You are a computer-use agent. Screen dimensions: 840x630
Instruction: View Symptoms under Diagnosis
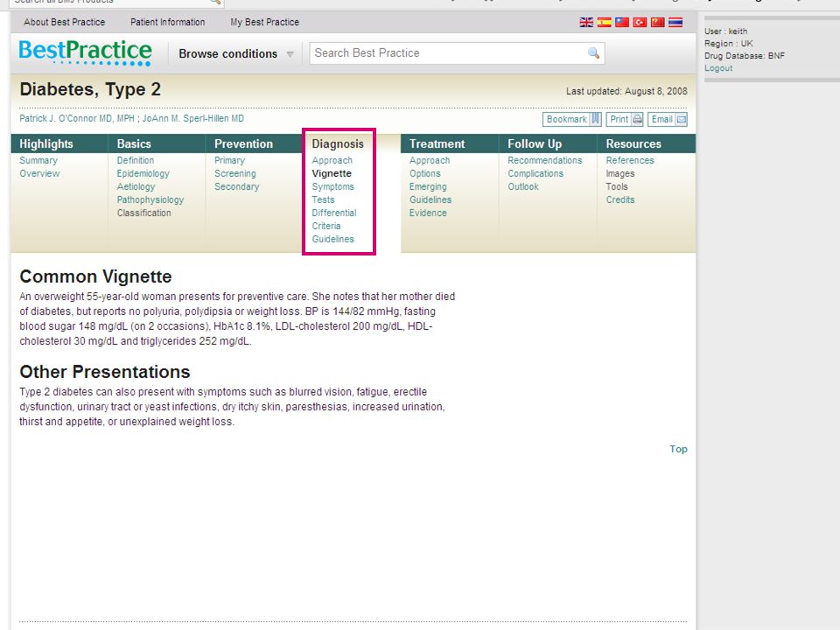(332, 186)
